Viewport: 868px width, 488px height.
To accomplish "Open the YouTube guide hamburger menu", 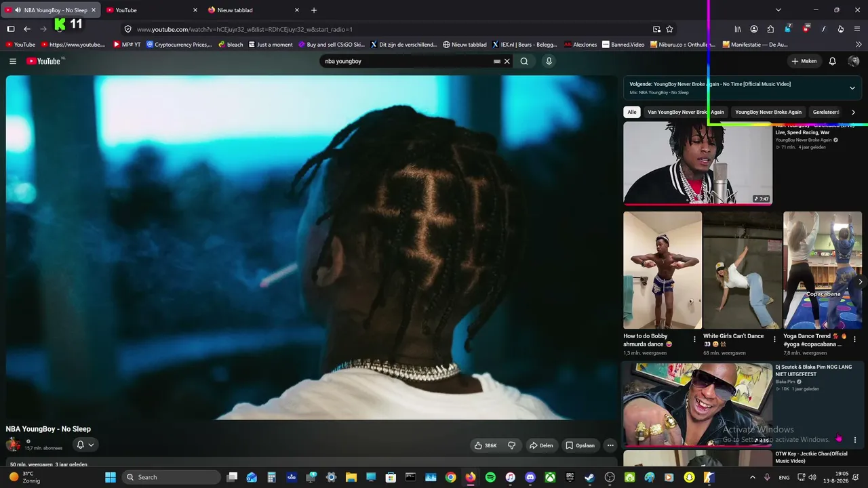I will tap(13, 61).
